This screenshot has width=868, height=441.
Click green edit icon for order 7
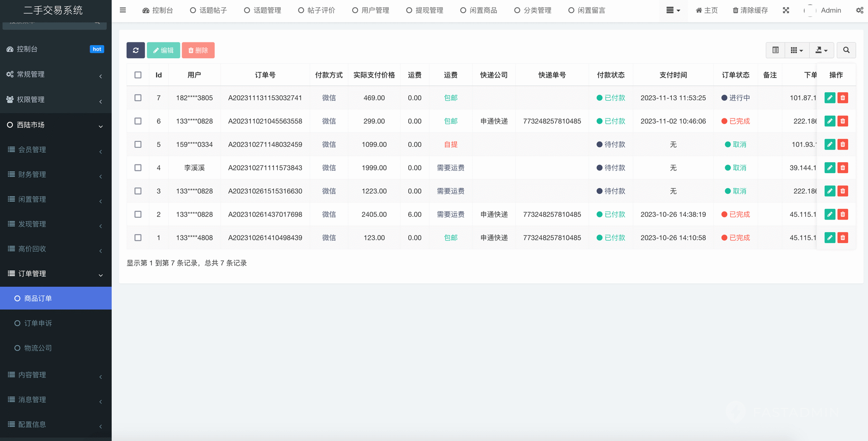point(830,98)
